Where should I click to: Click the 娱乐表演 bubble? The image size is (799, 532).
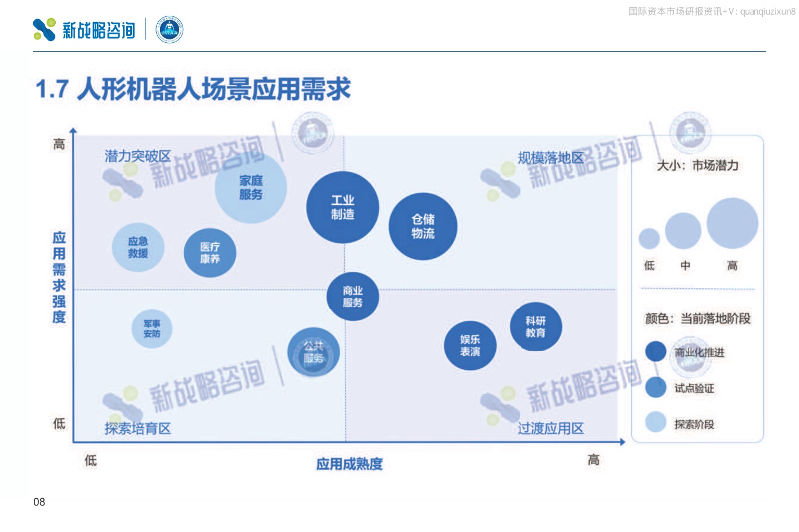point(470,346)
